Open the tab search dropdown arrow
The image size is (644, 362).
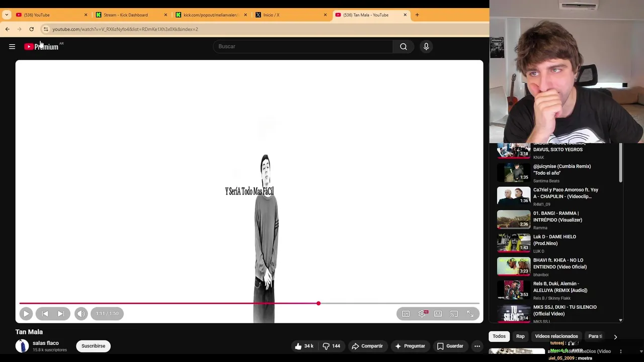(7, 15)
